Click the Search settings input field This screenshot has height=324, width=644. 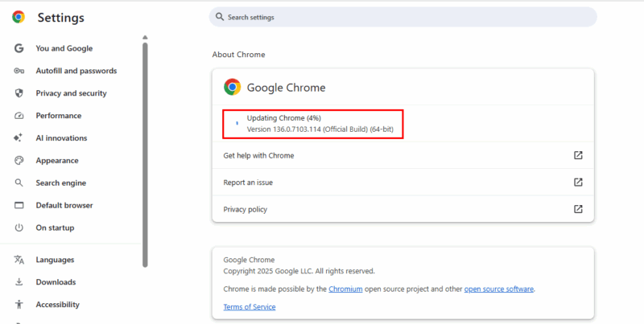[x=403, y=17]
